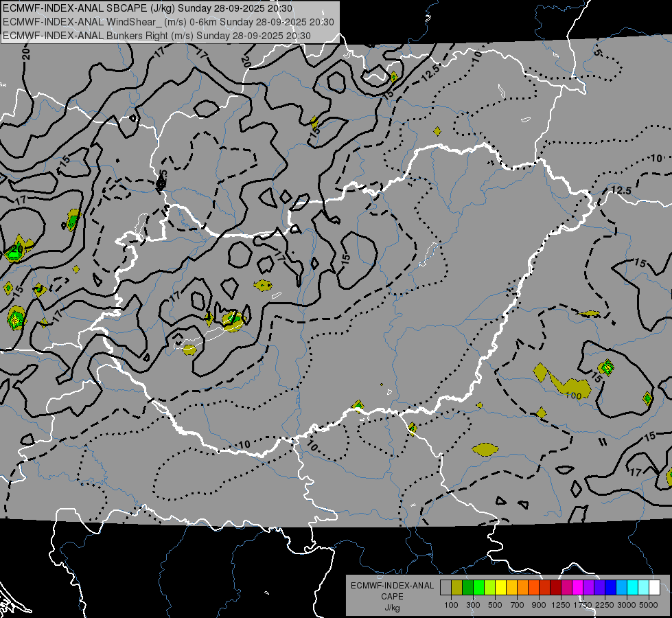672x618 pixels.
Task: Click the 700 tick label in the legend
Action: tap(518, 605)
